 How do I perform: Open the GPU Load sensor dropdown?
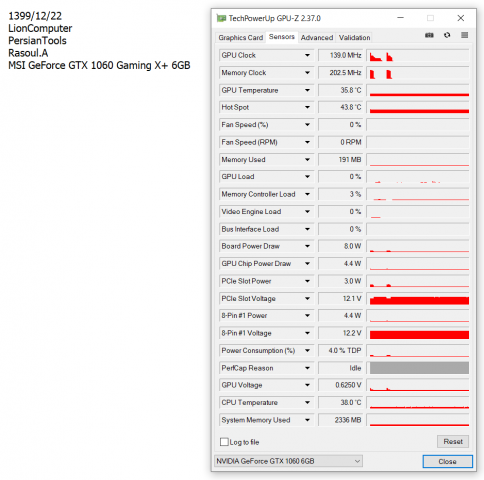coord(307,177)
